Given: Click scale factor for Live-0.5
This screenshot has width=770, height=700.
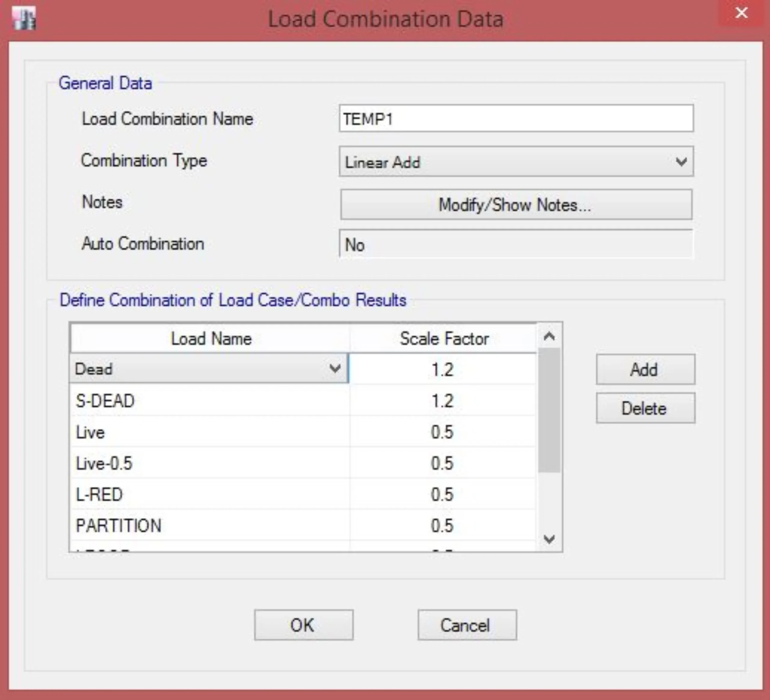Looking at the screenshot, I should click(x=442, y=463).
